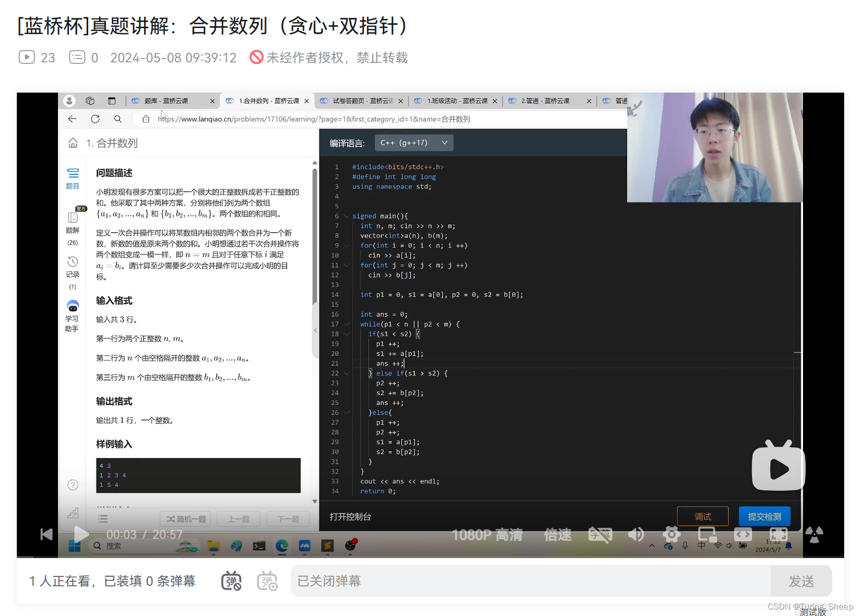Switch to wide-screen player mode

[x=743, y=534]
